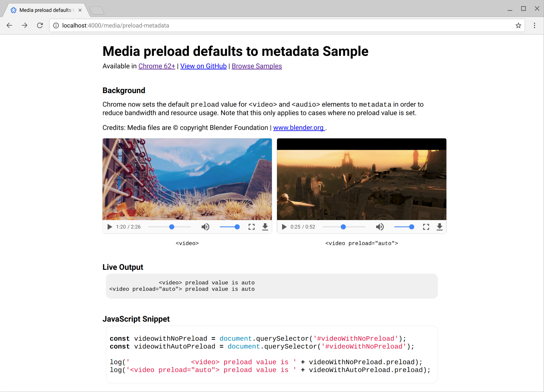Image resolution: width=544 pixels, height=392 pixels.
Task: Open the Browse Samples link
Action: pyautogui.click(x=257, y=66)
